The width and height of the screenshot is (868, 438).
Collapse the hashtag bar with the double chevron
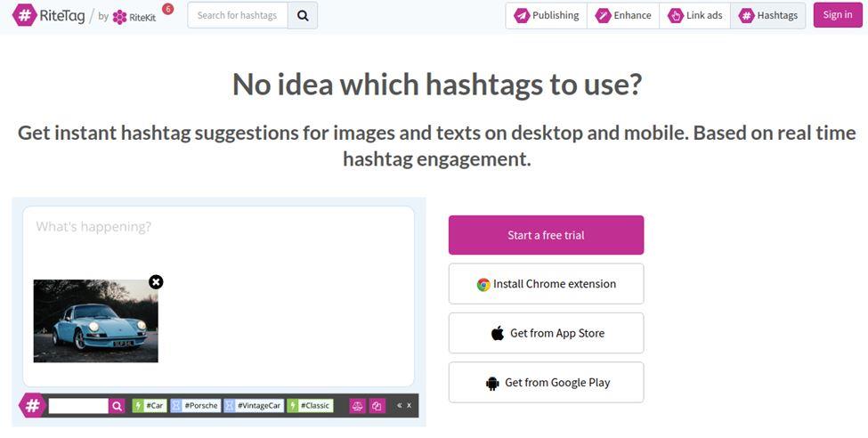pos(399,406)
